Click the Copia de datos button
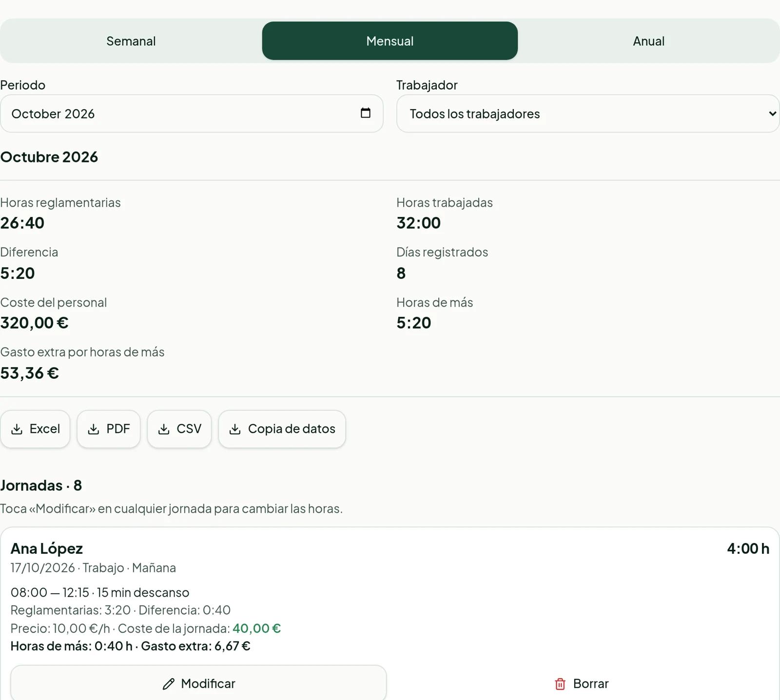Viewport: 780px width, 700px height. coord(282,429)
